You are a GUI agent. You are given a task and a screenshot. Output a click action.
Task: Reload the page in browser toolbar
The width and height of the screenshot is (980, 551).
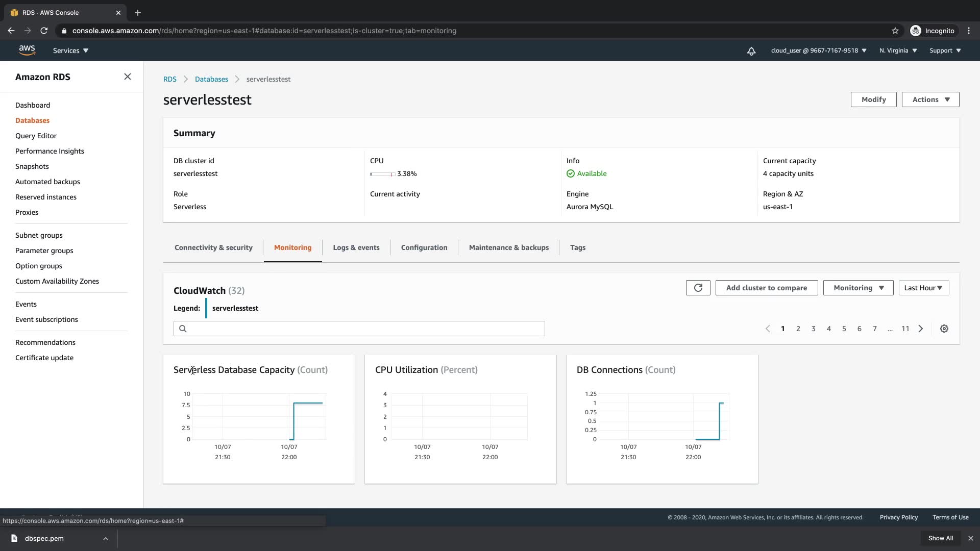coord(44,31)
